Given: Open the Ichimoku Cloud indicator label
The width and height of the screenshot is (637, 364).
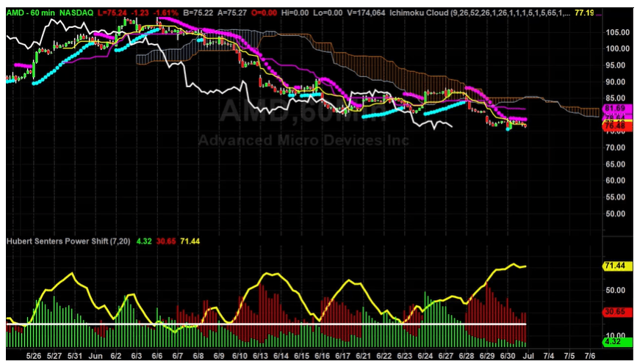Looking at the screenshot, I should 480,13.
